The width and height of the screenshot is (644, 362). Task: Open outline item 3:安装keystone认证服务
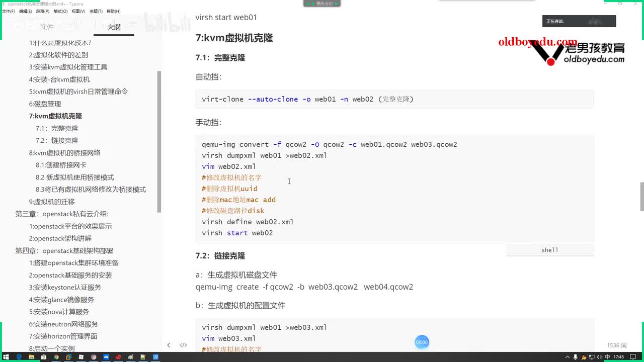pyautogui.click(x=65, y=287)
